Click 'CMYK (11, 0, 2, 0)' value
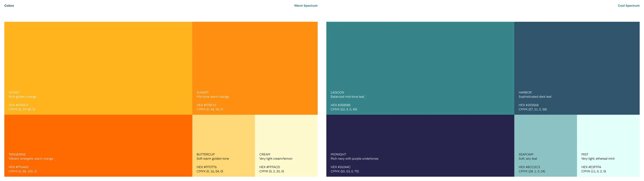This screenshot has width=644, height=181. tap(594, 171)
